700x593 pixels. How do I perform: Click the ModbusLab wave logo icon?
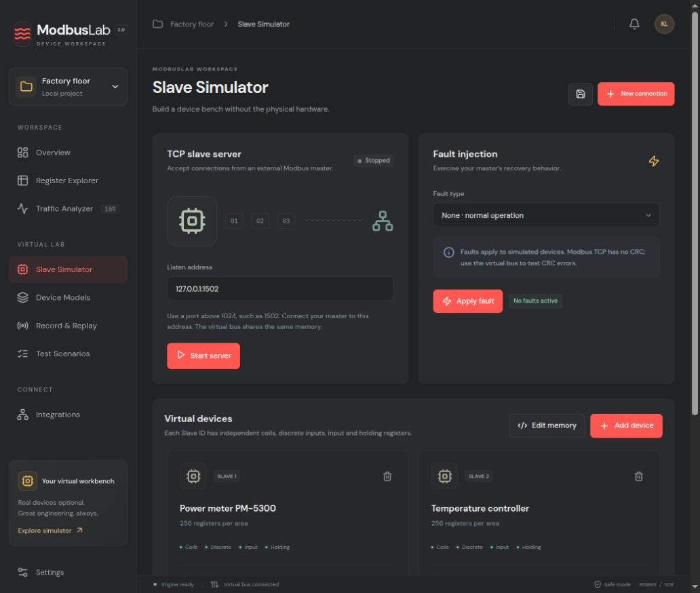click(22, 33)
